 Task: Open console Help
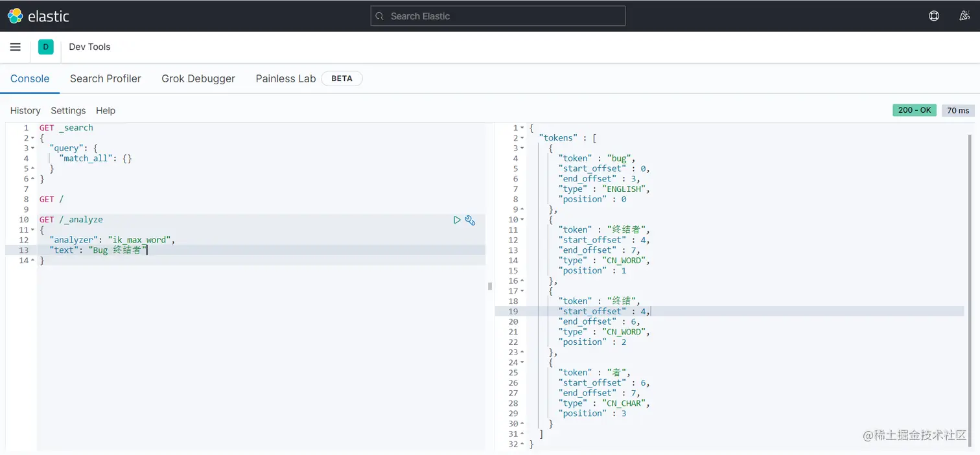tap(106, 111)
